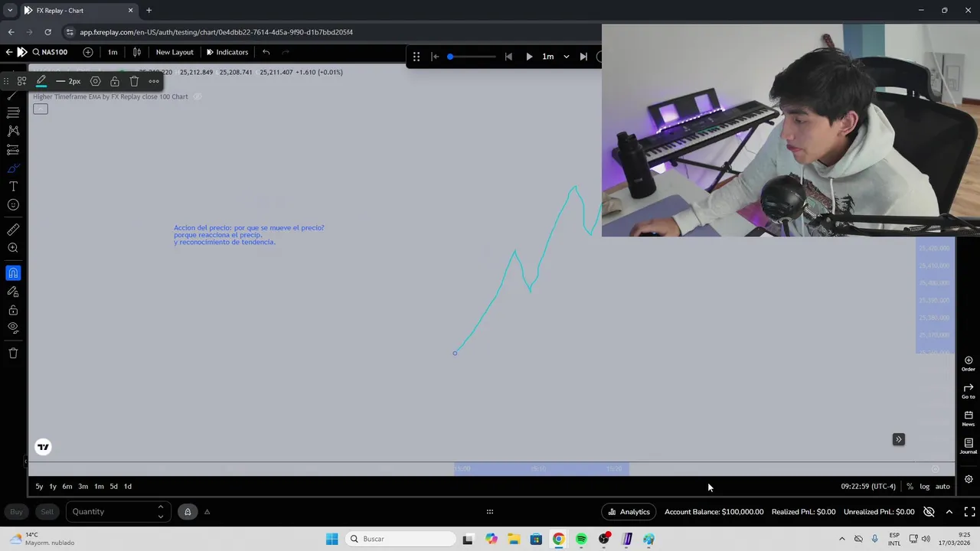The height and width of the screenshot is (551, 980).
Task: Select the 5y date range
Action: 40,486
